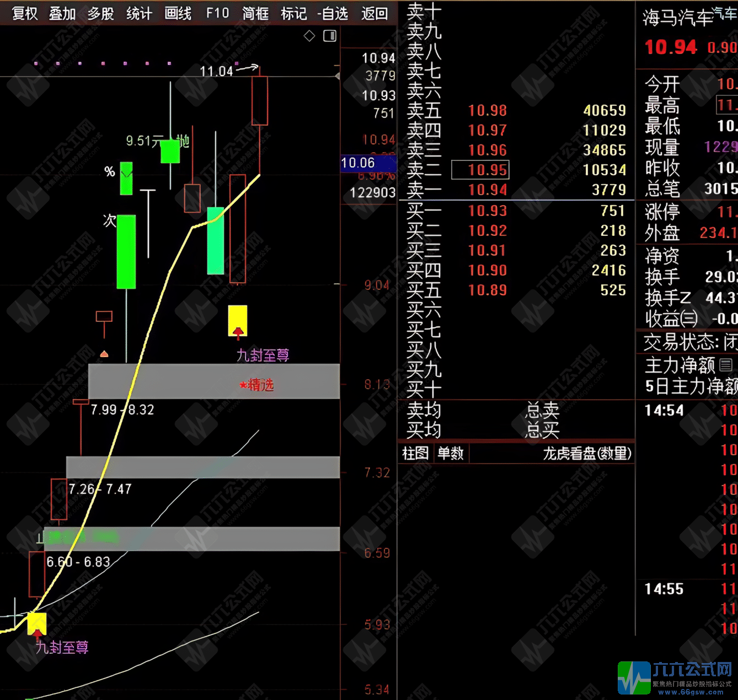Click the yellow 九封至尊 signal marker on chart
738x700 pixels.
point(238,321)
